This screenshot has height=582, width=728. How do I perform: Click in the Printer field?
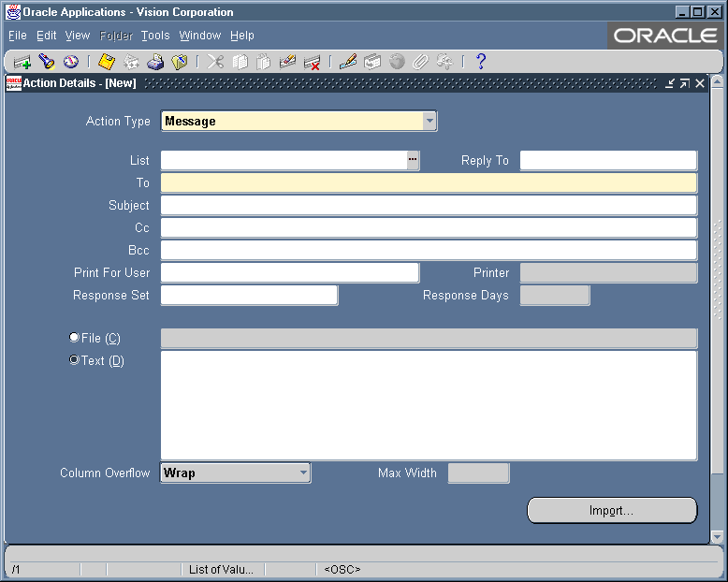point(608,273)
